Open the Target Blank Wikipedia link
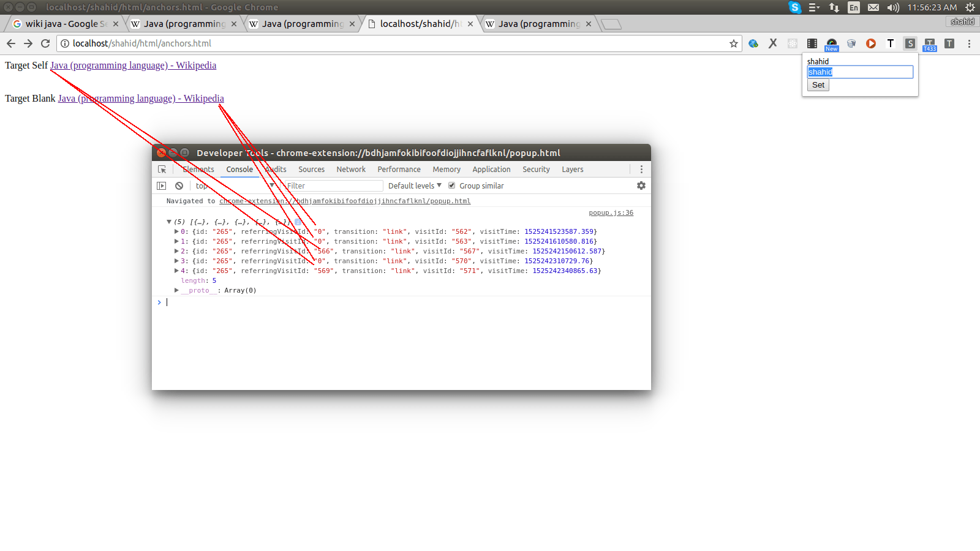The width and height of the screenshot is (980, 551). [141, 98]
